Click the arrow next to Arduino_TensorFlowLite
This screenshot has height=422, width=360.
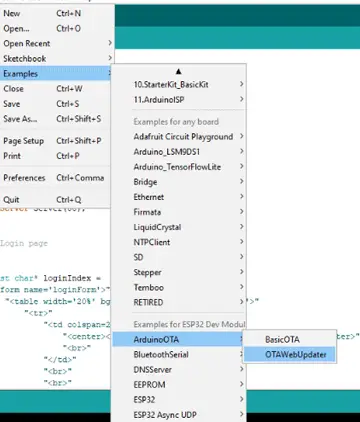tap(242, 166)
